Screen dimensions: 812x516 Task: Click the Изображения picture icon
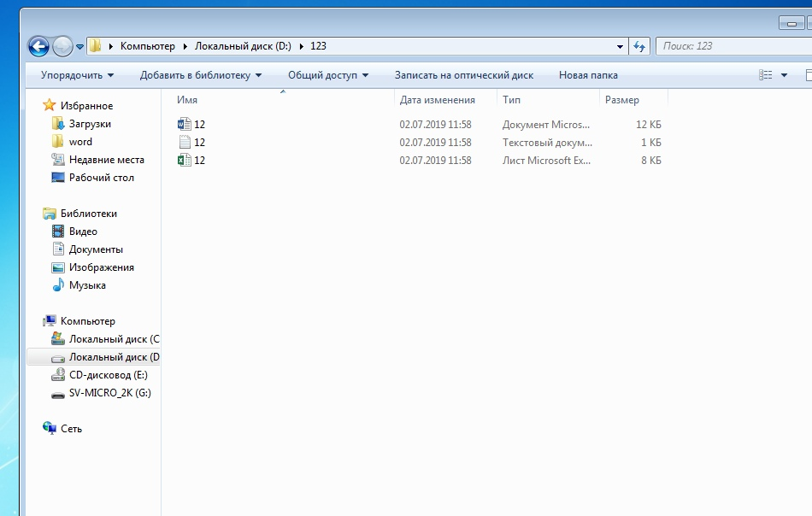(58, 267)
